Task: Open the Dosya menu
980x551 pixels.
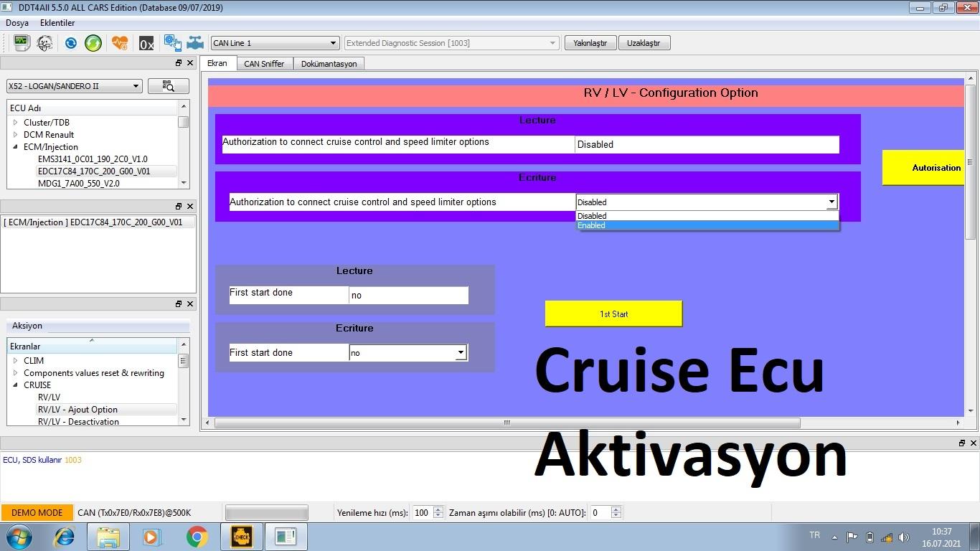Action: tap(17, 23)
